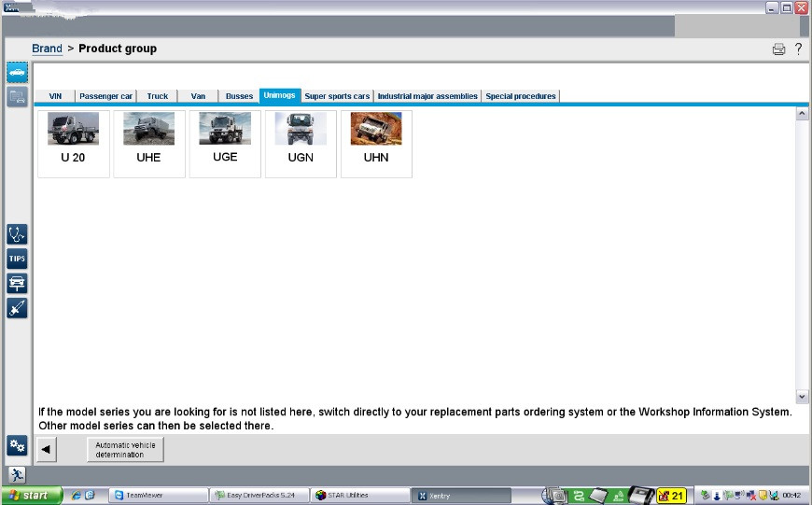Open the Windows start button
812x505 pixels.
[x=32, y=496]
